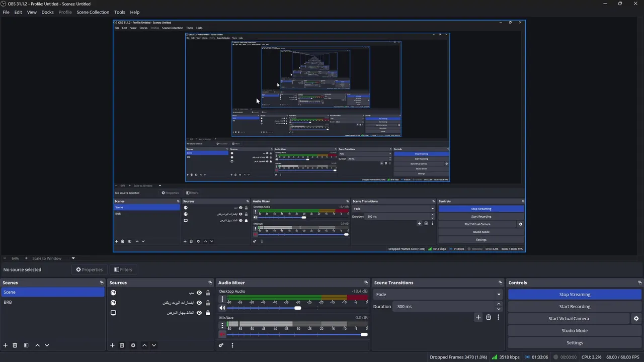
Task: Decrease transition duration with down arrow
Action: (499, 309)
